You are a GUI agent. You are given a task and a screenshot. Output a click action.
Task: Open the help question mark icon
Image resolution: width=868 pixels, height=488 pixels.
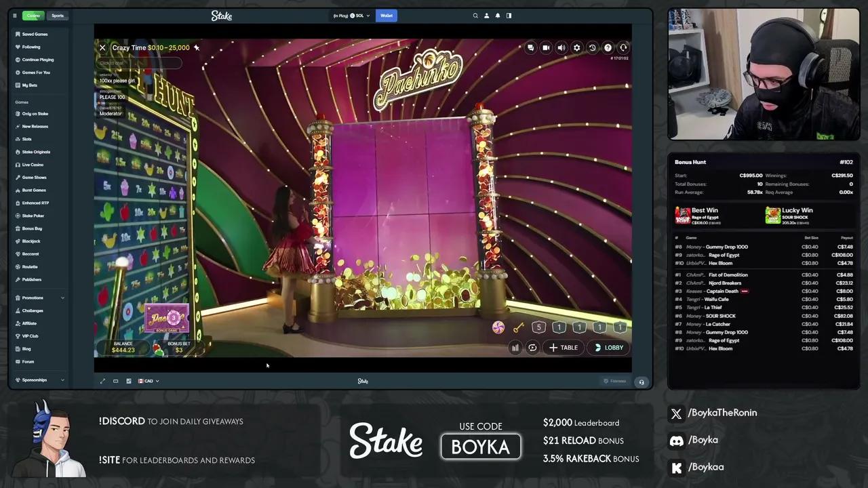pyautogui.click(x=608, y=47)
